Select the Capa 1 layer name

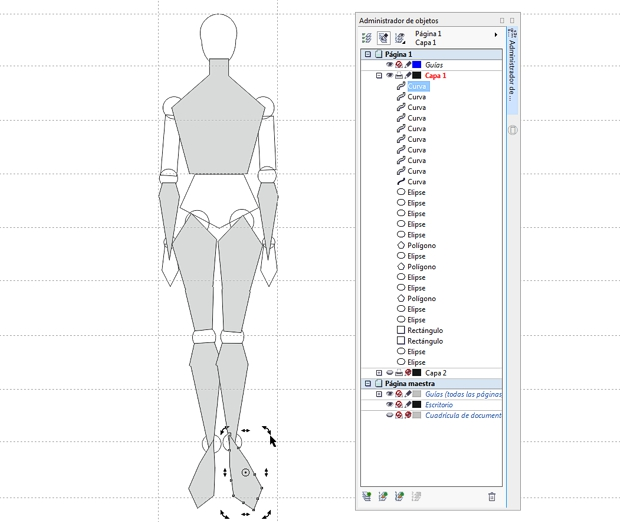point(435,76)
